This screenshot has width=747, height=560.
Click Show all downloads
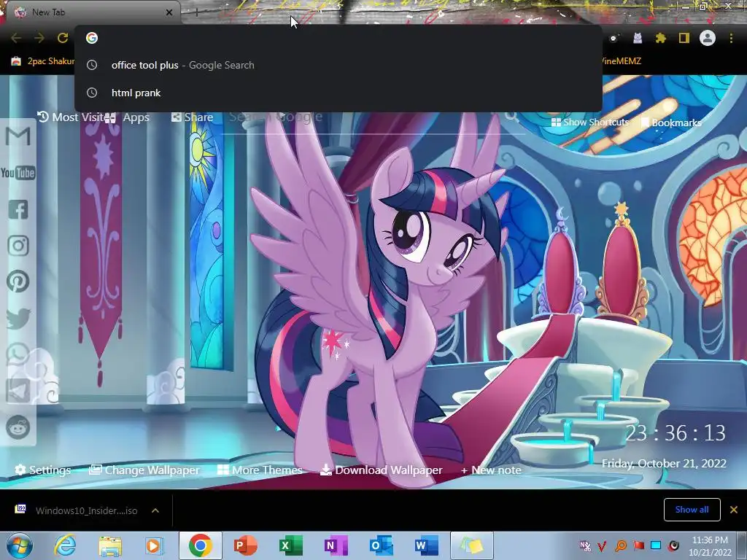tap(692, 510)
